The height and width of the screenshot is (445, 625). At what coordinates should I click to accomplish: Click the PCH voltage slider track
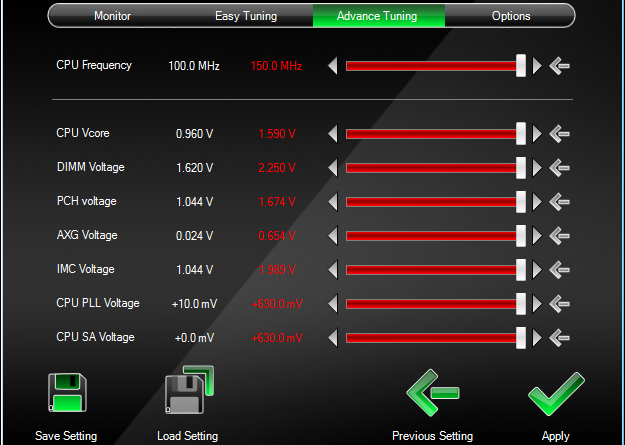tap(430, 202)
